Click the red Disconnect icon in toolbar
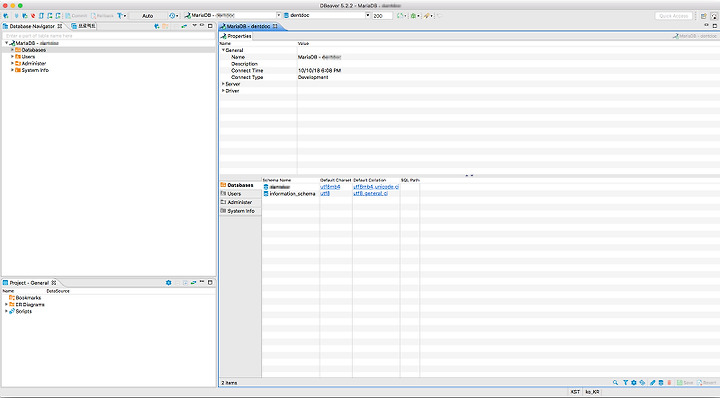The height and width of the screenshot is (398, 720). point(33,16)
